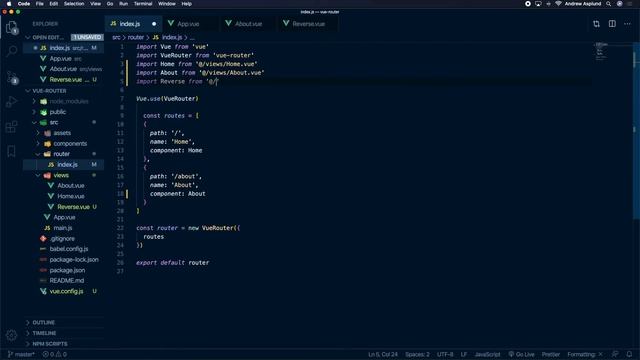Switch to the Reverse.vue editor tab
640x360 pixels.
[308, 24]
